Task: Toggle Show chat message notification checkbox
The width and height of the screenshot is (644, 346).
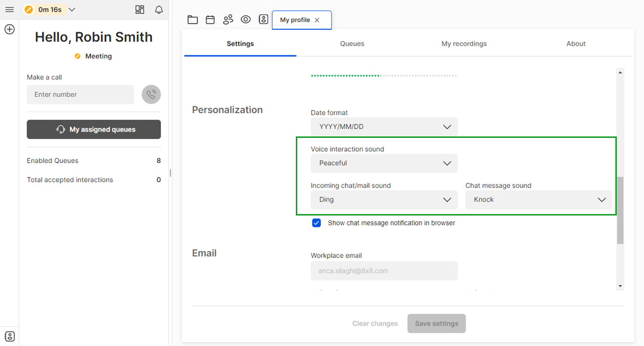Action: pyautogui.click(x=317, y=223)
